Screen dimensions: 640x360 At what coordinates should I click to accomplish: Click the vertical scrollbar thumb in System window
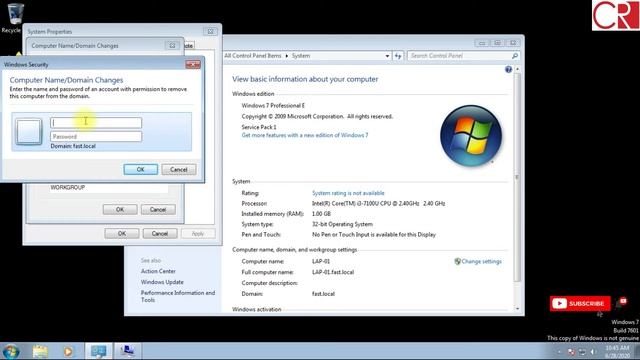[517, 178]
